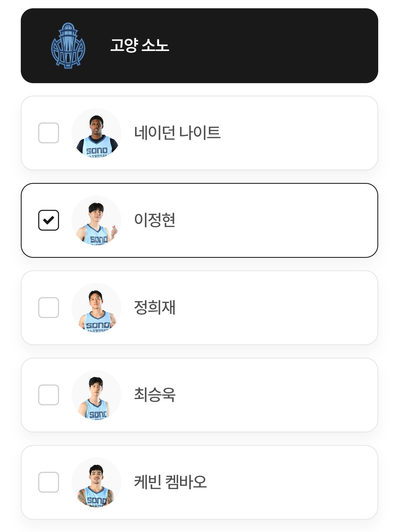This screenshot has width=399, height=532.
Task: Select 케빈 켐바오 player photo
Action: pyautogui.click(x=96, y=482)
